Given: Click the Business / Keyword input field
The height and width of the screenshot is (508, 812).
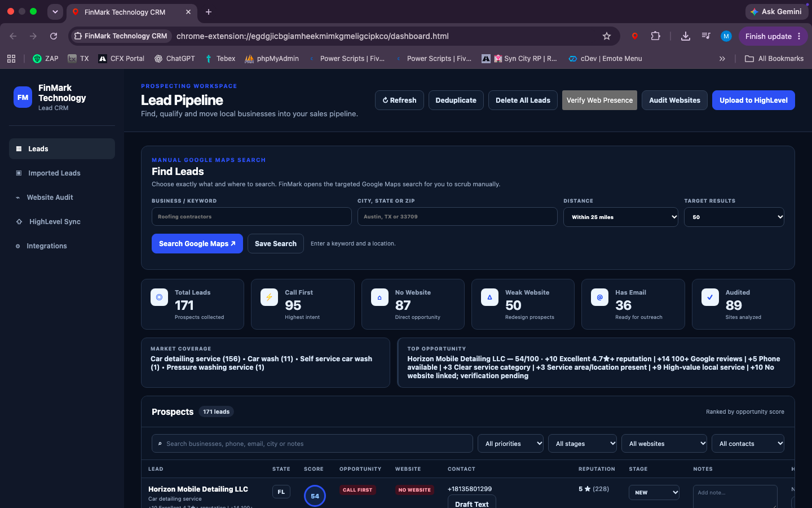Looking at the screenshot, I should tap(251, 217).
